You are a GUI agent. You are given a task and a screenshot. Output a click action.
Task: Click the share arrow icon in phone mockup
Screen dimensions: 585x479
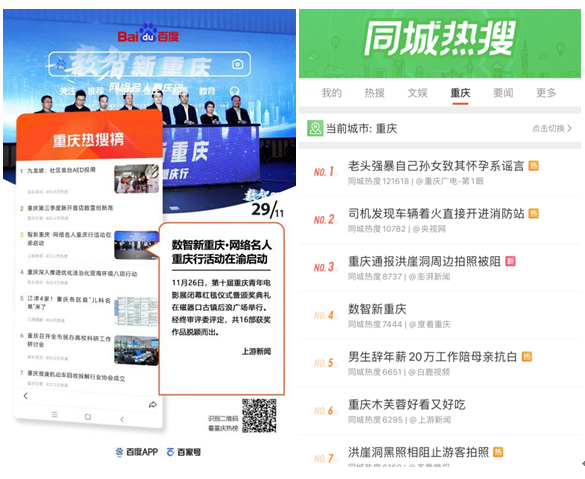tap(153, 405)
